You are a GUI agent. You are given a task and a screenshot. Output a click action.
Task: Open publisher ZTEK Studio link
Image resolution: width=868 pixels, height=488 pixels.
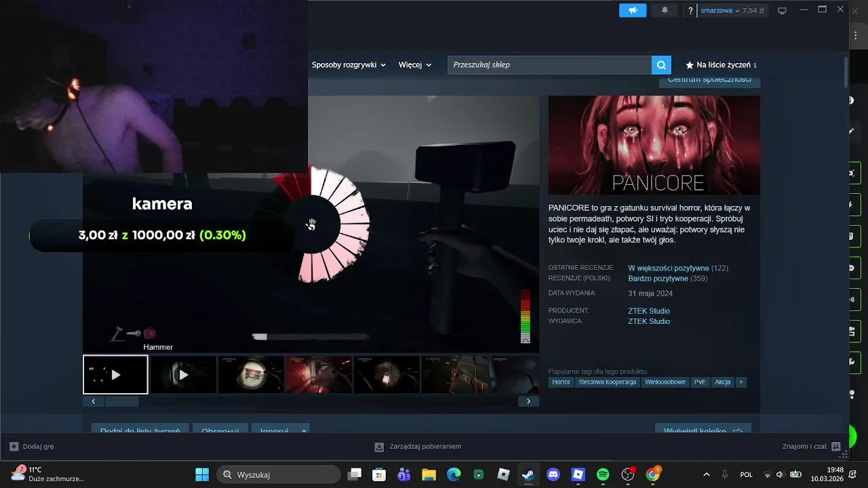tap(649, 321)
